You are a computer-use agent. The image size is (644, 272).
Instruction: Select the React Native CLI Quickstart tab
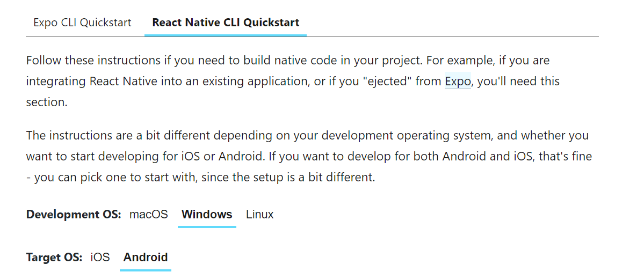(226, 22)
